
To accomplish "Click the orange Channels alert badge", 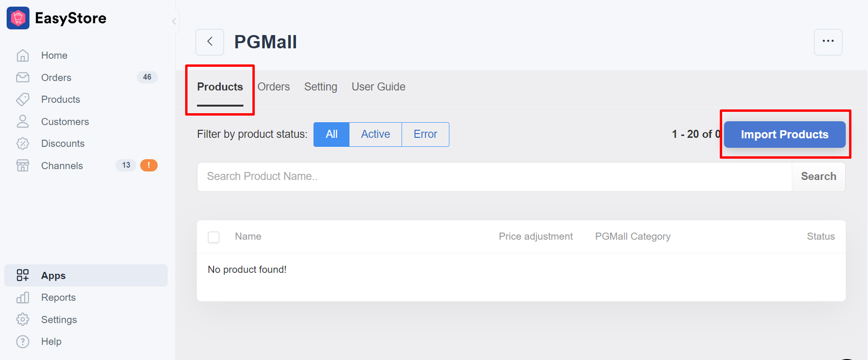I will pyautogui.click(x=149, y=165).
